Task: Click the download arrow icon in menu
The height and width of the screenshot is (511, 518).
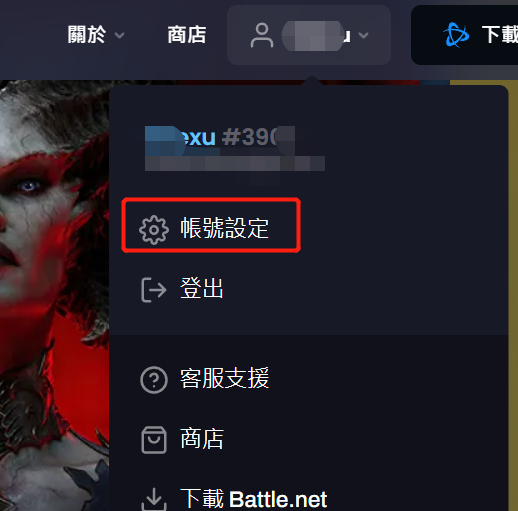Action: click(154, 499)
